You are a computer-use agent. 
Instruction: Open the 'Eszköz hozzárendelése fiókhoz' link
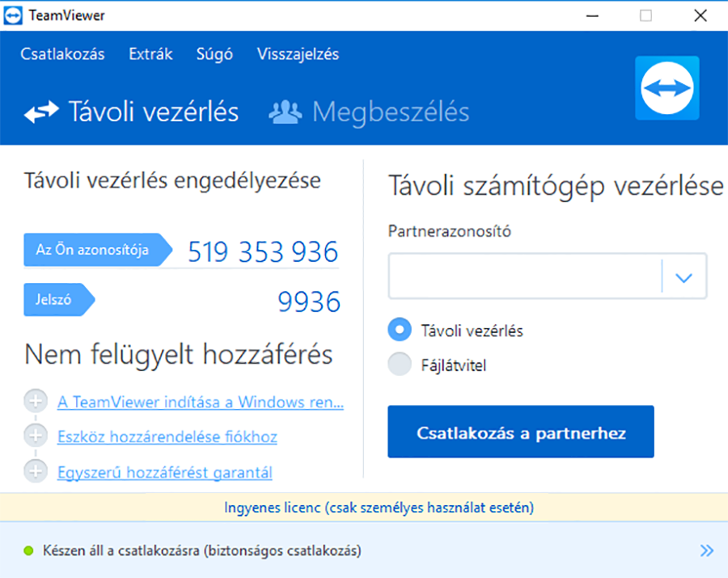167,437
